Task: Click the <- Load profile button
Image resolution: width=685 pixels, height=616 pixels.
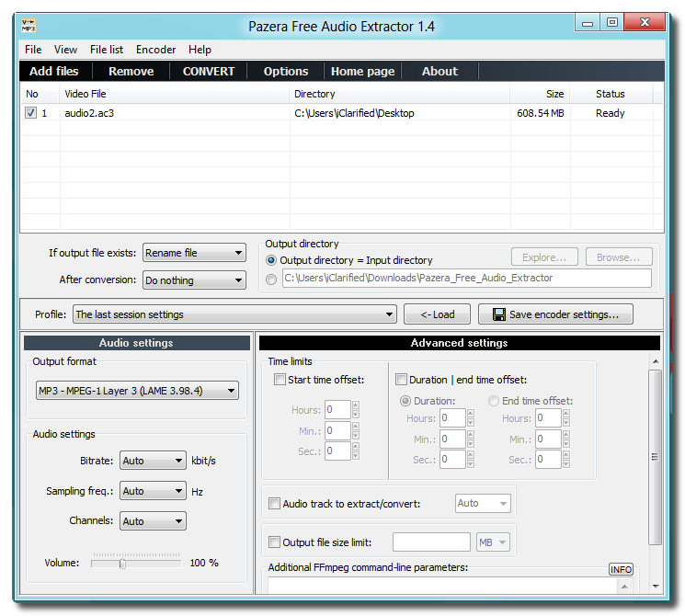Action: pyautogui.click(x=438, y=314)
